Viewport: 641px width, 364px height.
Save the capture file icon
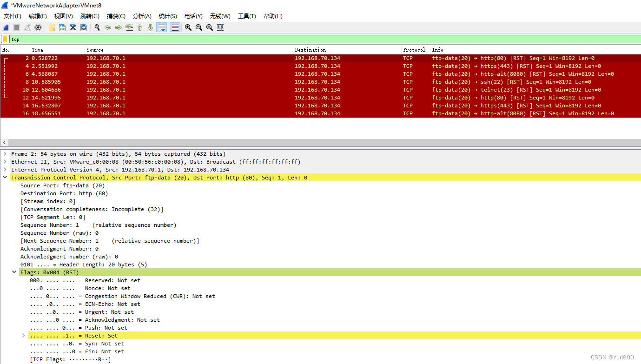[x=62, y=27]
